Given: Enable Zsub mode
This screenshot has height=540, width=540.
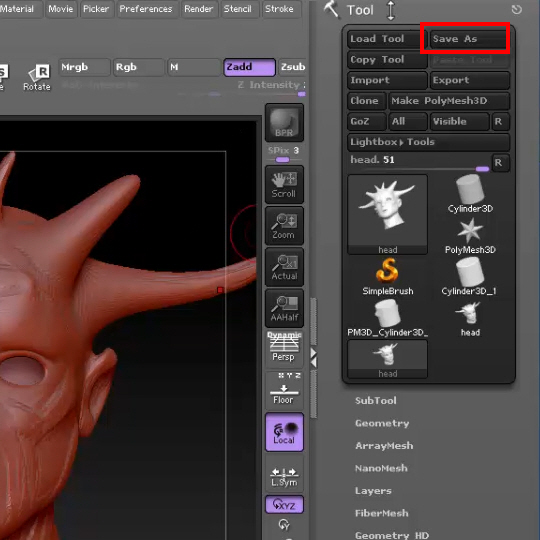Looking at the screenshot, I should [x=292, y=67].
